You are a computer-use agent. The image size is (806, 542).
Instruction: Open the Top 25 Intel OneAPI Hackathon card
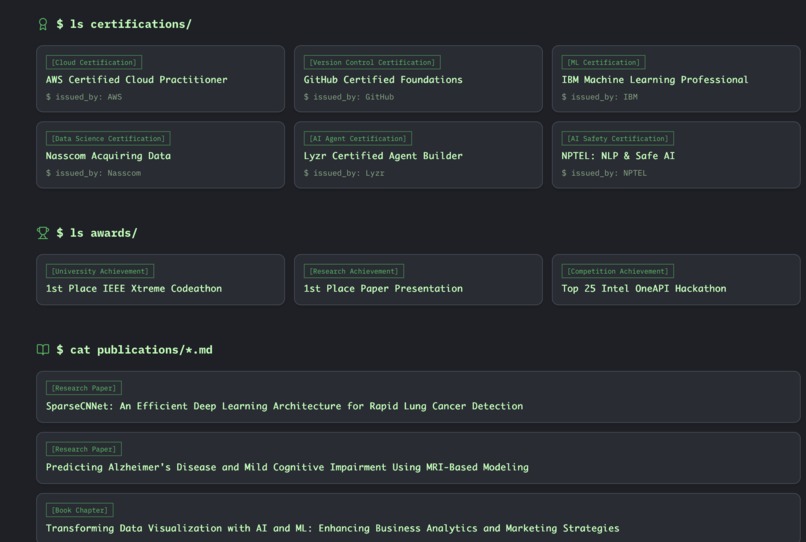pyautogui.click(x=676, y=280)
